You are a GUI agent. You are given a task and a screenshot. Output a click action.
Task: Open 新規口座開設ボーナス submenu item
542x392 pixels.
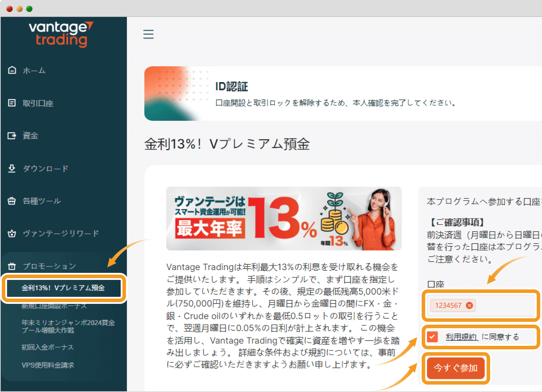click(54, 306)
